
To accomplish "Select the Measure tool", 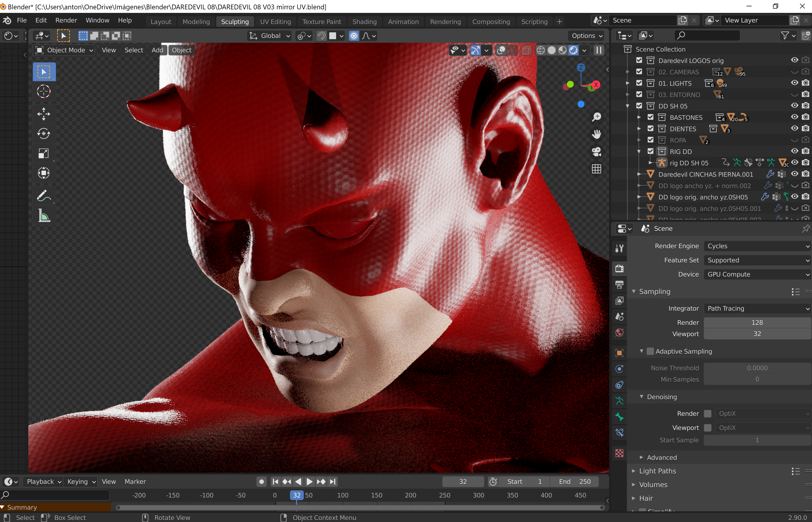I will (44, 216).
